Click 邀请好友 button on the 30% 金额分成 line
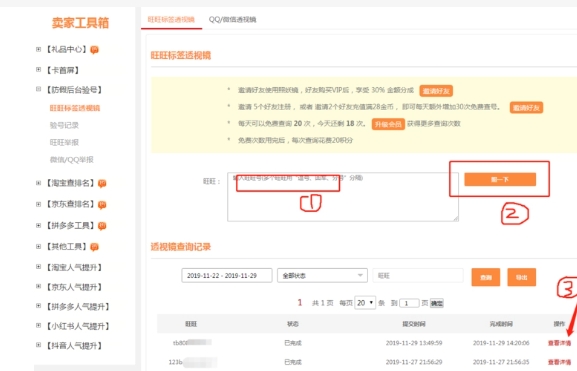Image resolution: width=577 pixels, height=371 pixels. pyautogui.click(x=436, y=91)
